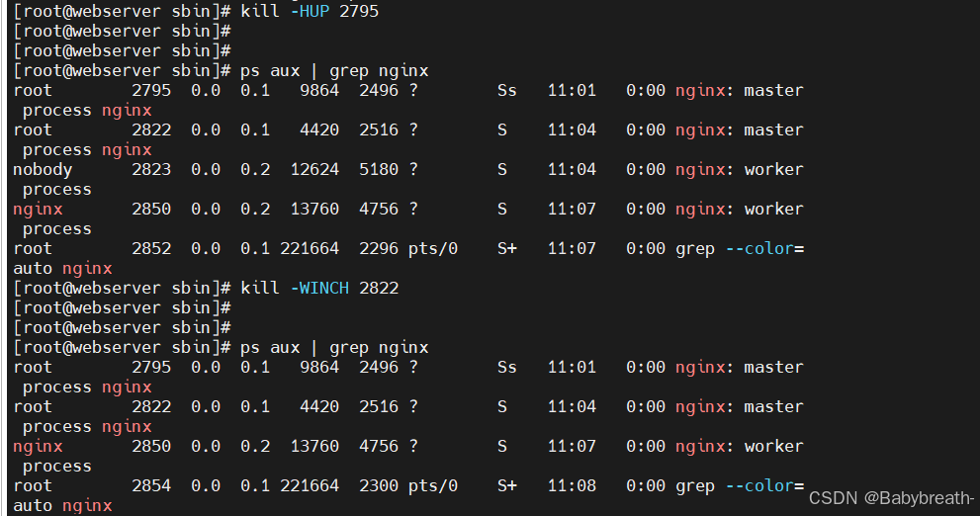
Task: Click the PID value 2852
Action: coord(151,249)
